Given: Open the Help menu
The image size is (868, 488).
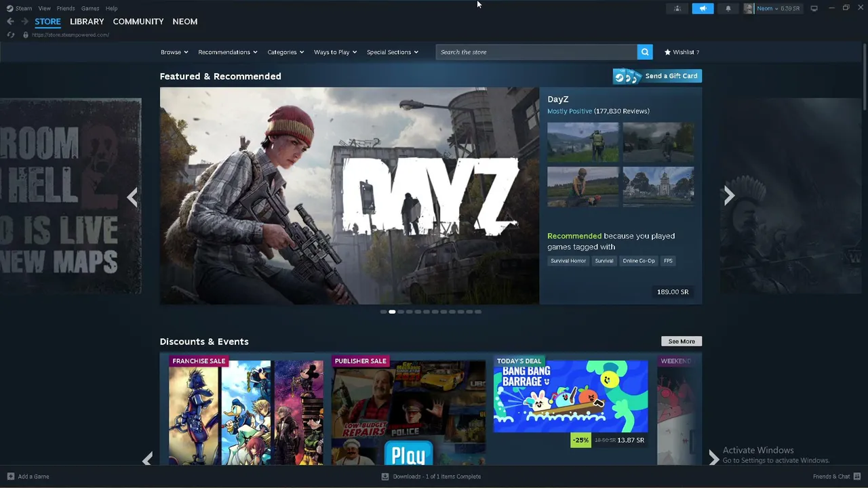Looking at the screenshot, I should (x=112, y=8).
